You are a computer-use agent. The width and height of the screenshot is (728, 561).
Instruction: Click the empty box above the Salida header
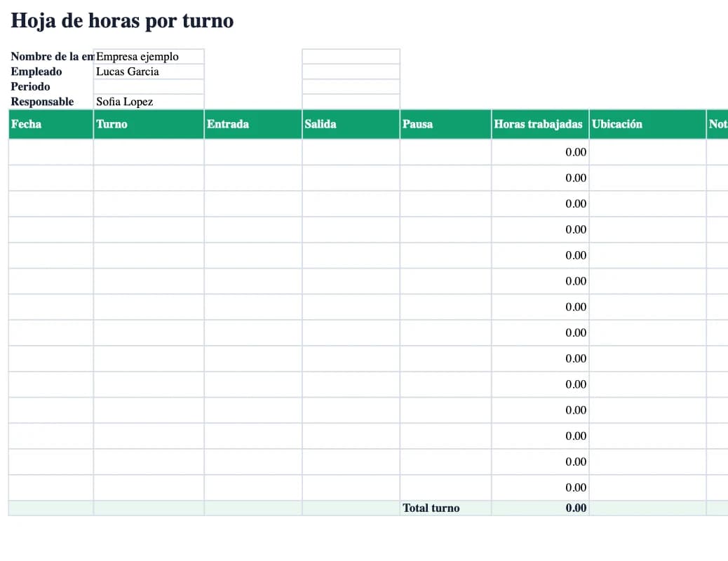[x=351, y=102]
